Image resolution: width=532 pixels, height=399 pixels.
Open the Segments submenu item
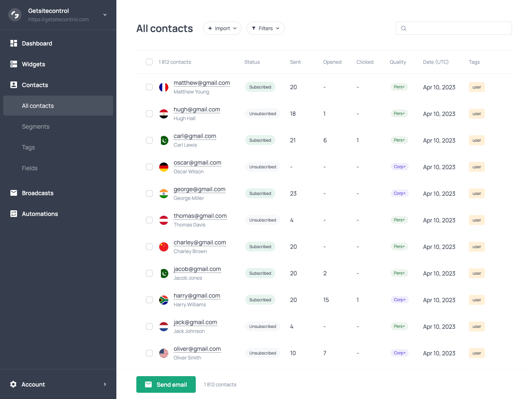(36, 126)
